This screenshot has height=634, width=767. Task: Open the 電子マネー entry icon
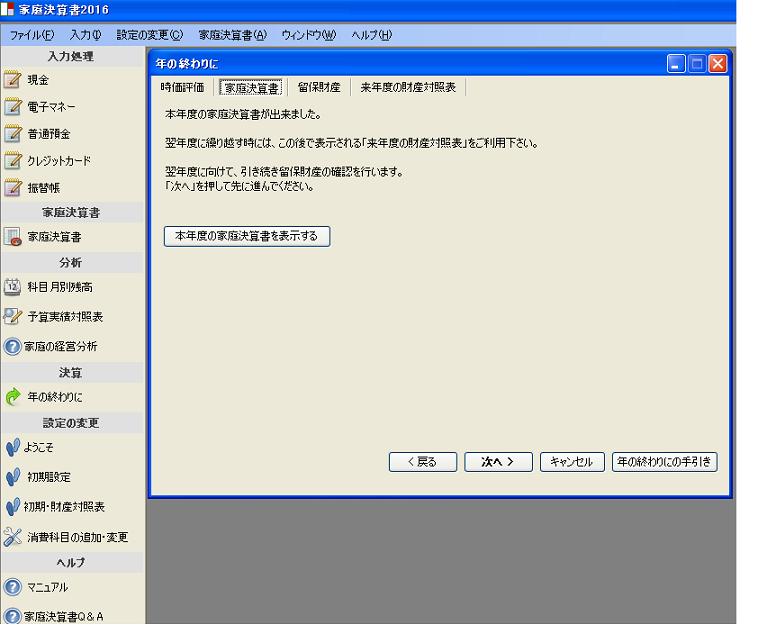(13, 107)
